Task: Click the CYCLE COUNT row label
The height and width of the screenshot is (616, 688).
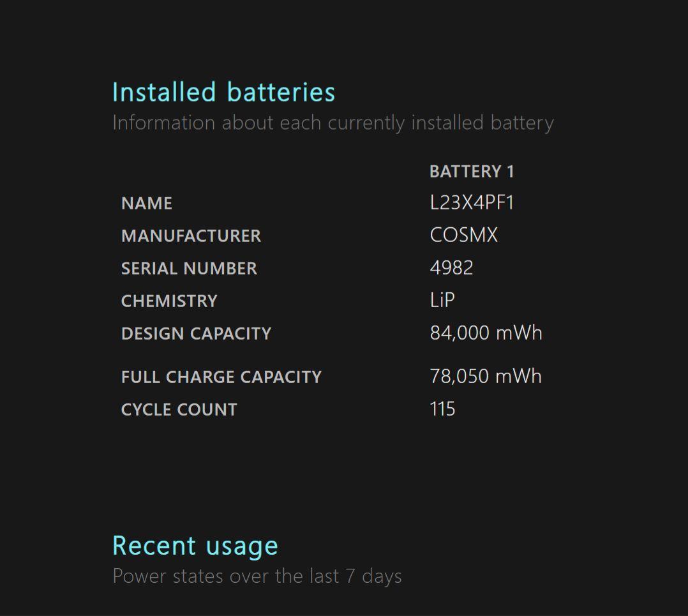Action: tap(179, 410)
